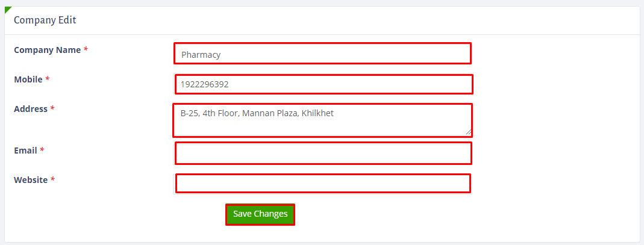Click the required asterisk next to Email
The width and height of the screenshot is (644, 245).
(42, 150)
